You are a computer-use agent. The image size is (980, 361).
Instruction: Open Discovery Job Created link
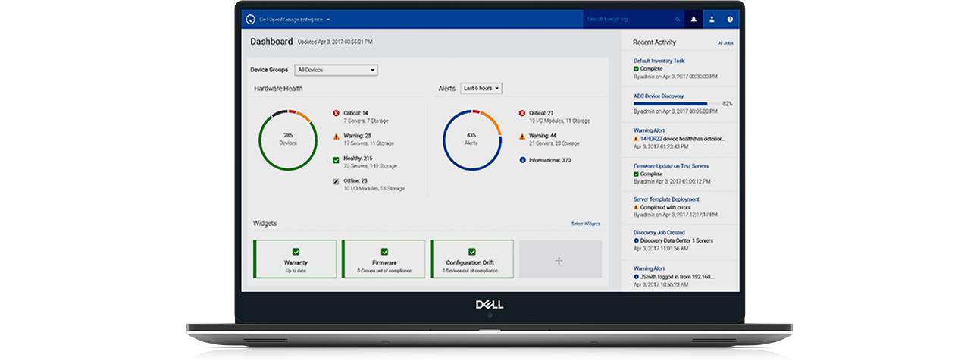click(x=659, y=232)
